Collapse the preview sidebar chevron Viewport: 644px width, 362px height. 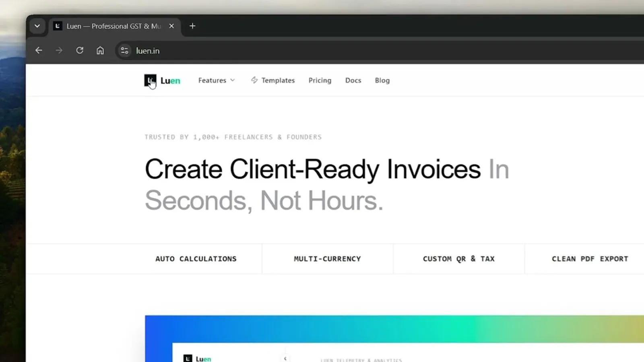(x=285, y=358)
